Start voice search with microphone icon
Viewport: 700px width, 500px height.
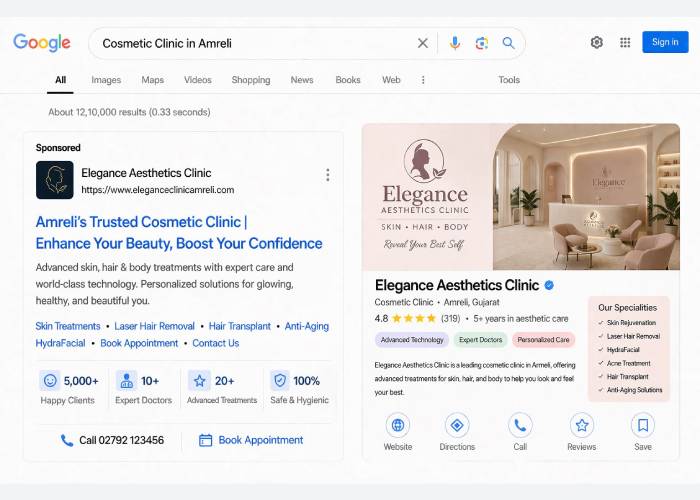455,43
